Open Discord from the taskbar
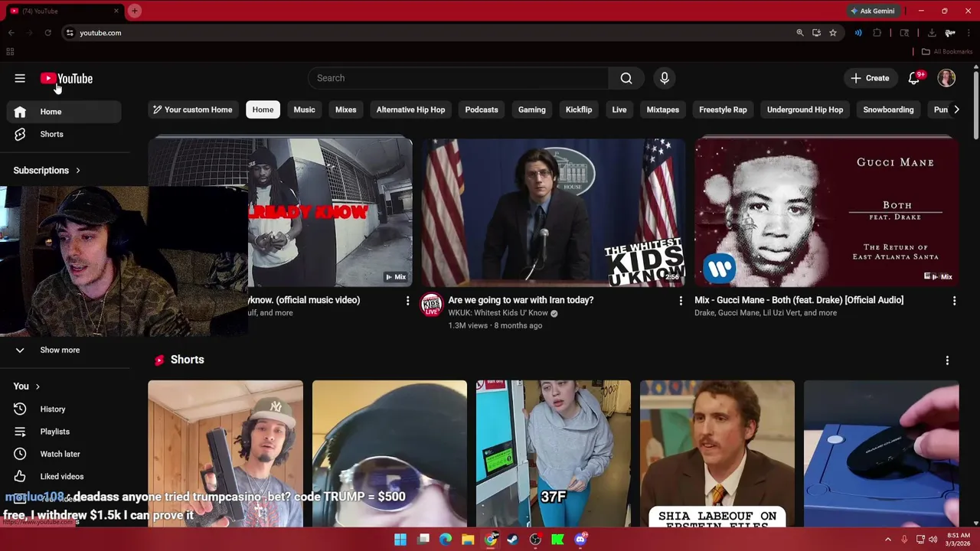980x551 pixels. (580, 540)
